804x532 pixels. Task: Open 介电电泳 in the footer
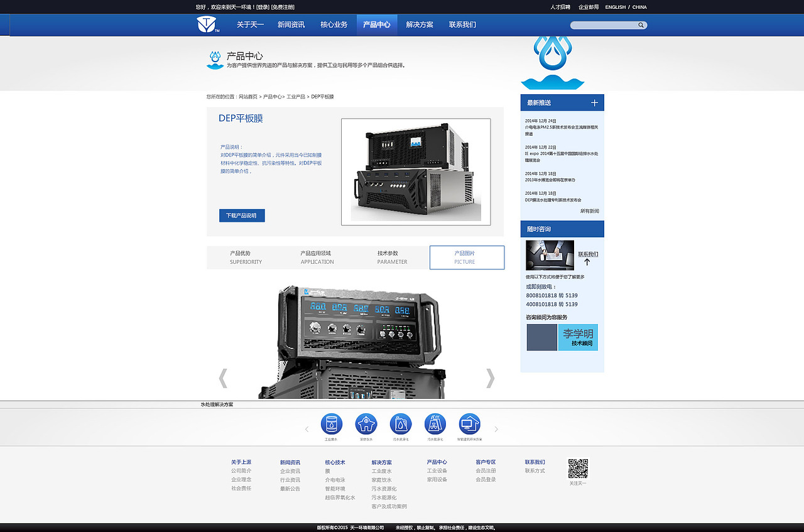(x=335, y=480)
